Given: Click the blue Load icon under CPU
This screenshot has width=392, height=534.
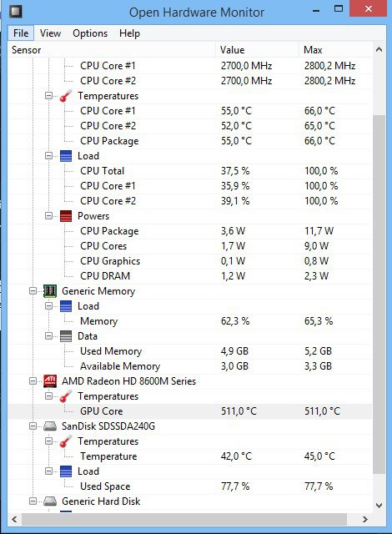Looking at the screenshot, I should [66, 156].
